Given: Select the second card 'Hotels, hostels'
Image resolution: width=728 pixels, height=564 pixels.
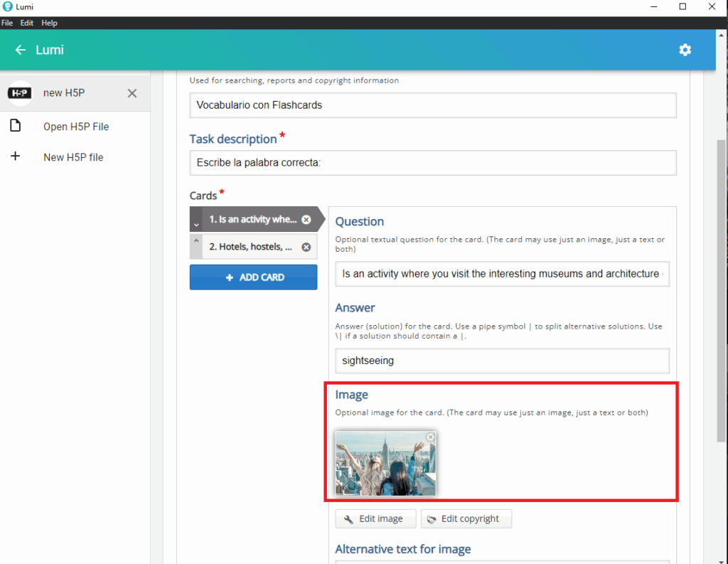Looking at the screenshot, I should coord(251,248).
